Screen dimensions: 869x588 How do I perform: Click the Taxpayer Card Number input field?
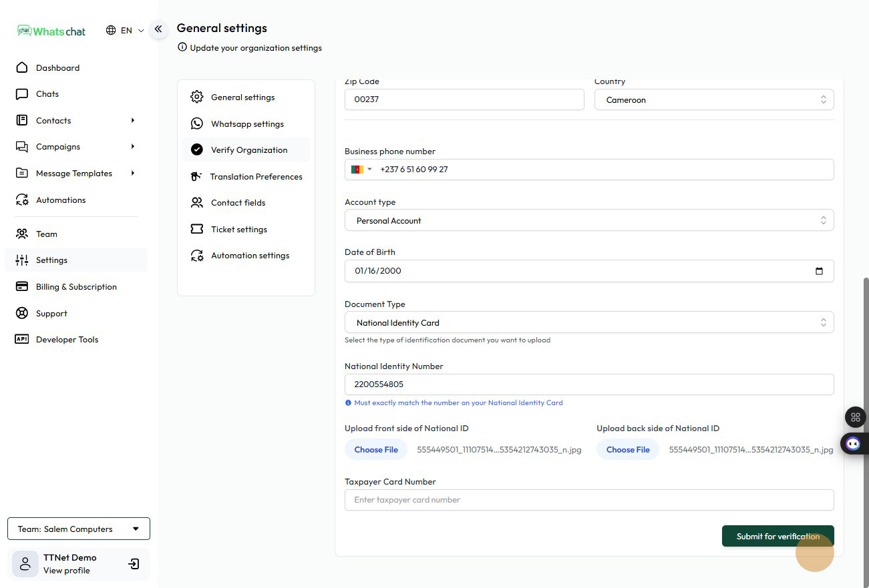(x=588, y=500)
